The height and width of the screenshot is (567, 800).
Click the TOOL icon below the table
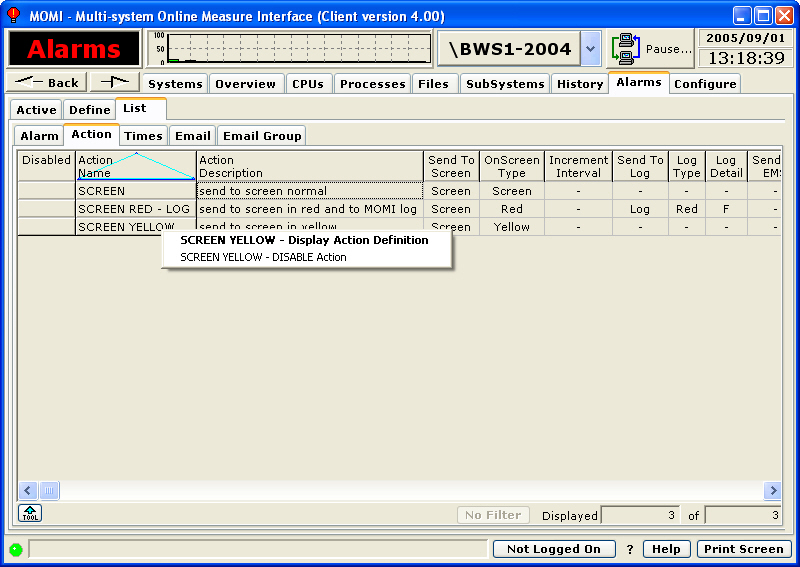click(30, 513)
